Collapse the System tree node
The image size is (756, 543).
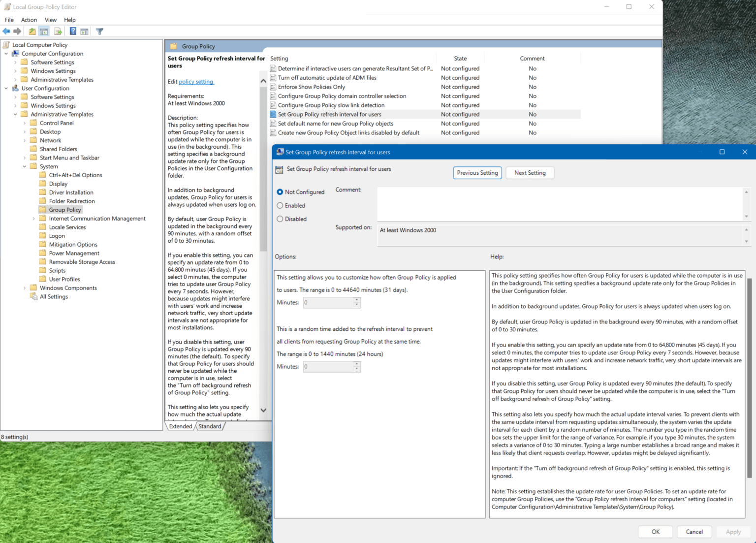click(24, 166)
